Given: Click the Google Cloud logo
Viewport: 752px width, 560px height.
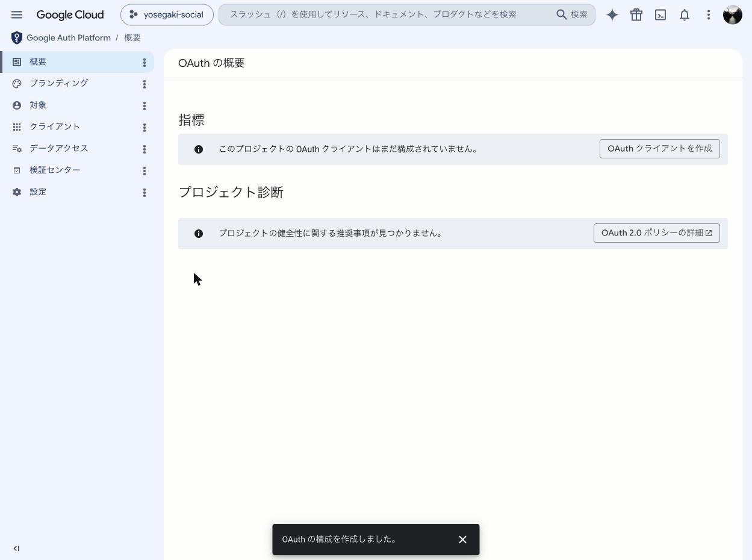Looking at the screenshot, I should [x=70, y=14].
